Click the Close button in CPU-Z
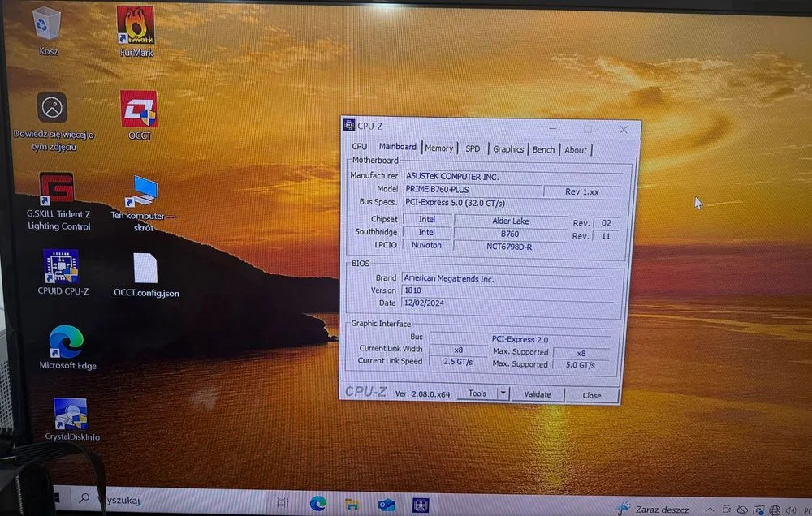The image size is (812, 516). 591,395
